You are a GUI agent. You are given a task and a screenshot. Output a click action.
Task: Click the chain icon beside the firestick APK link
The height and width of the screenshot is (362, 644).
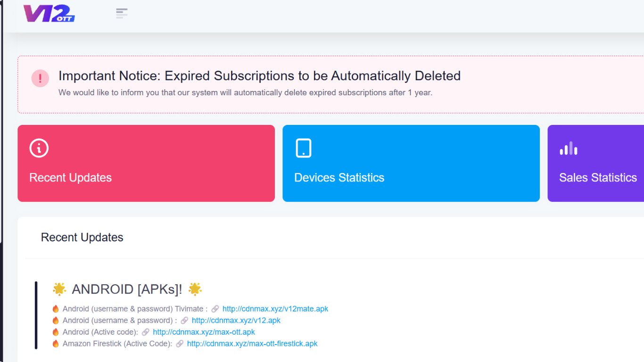180,344
